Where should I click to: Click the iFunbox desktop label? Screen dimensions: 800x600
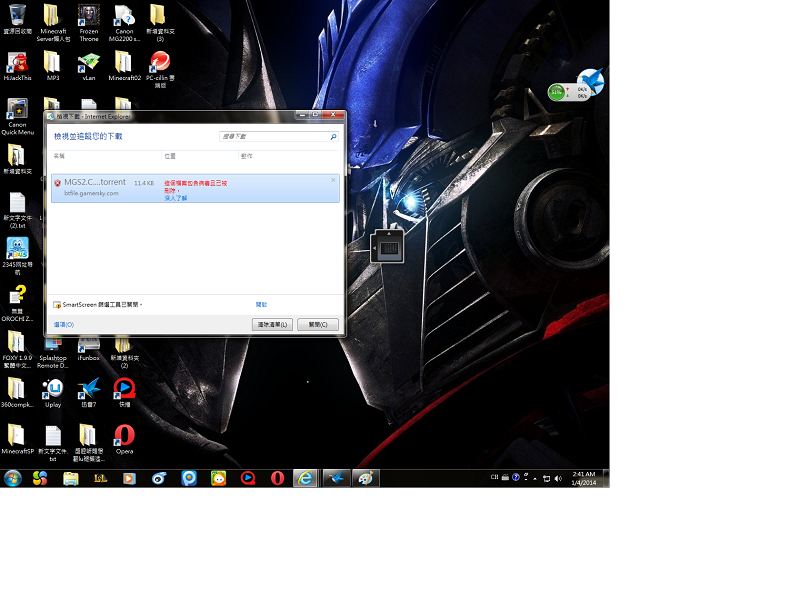tap(89, 358)
